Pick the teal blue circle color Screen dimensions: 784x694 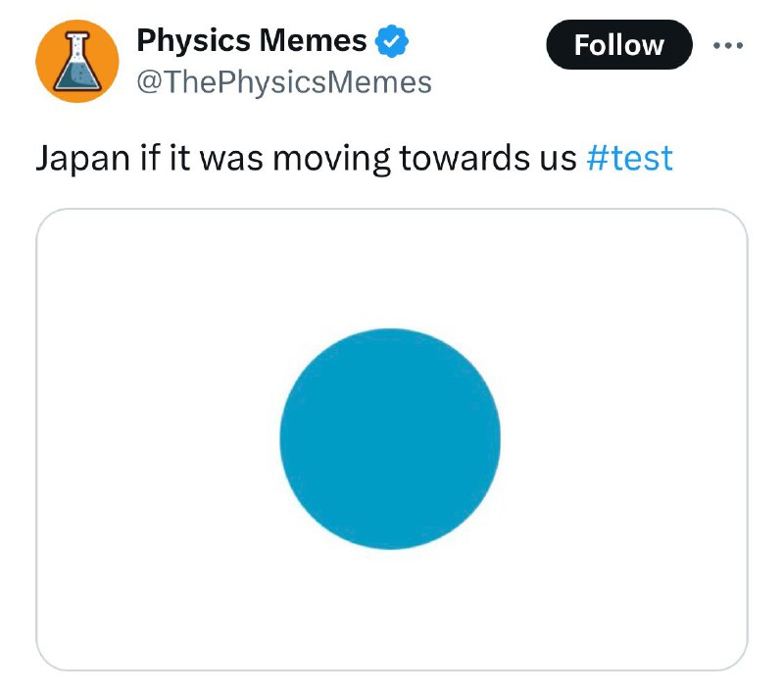[390, 438]
